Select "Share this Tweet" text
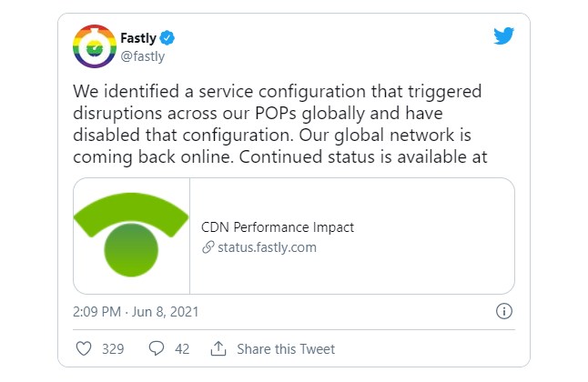Viewport: 588px width, 382px height. coord(286,349)
